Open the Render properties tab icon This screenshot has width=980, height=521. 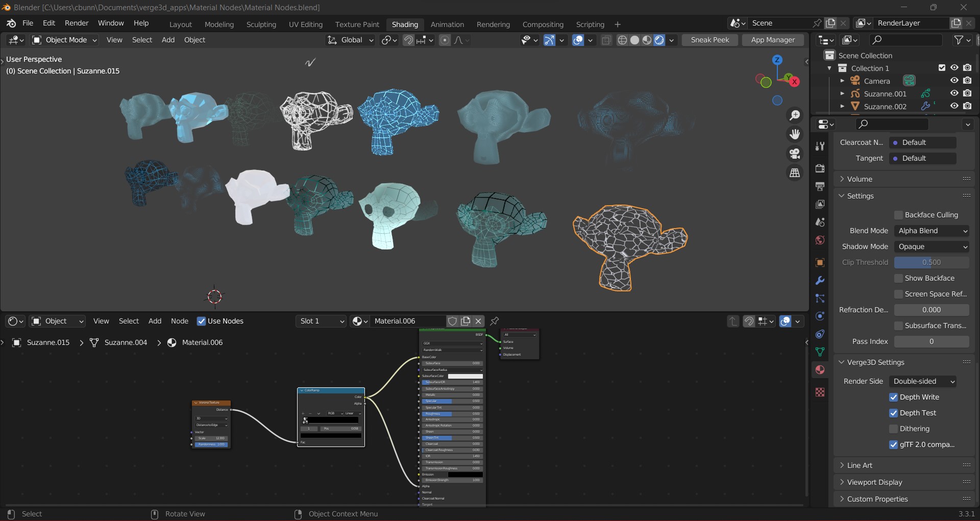tap(820, 168)
